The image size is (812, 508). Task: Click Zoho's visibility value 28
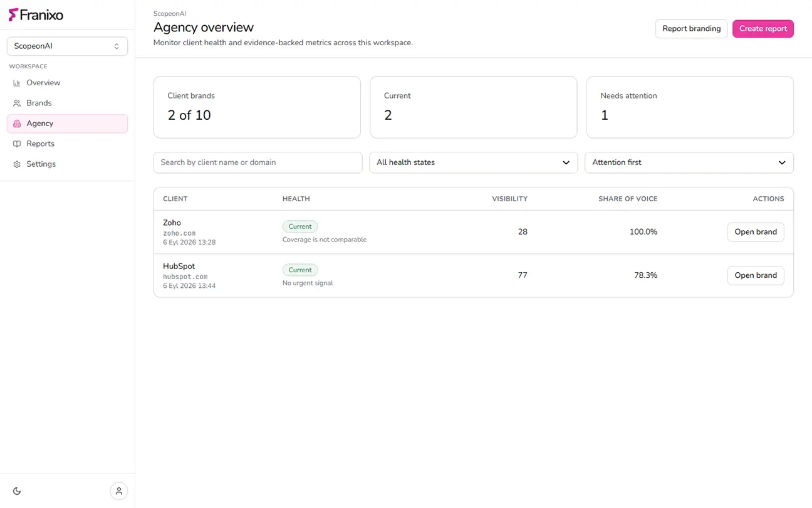pyautogui.click(x=523, y=232)
